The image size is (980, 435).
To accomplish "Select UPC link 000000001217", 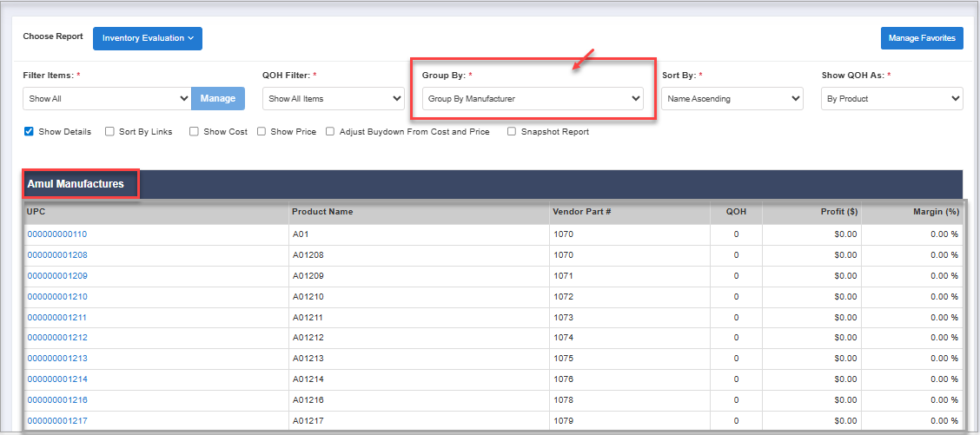I will click(57, 421).
